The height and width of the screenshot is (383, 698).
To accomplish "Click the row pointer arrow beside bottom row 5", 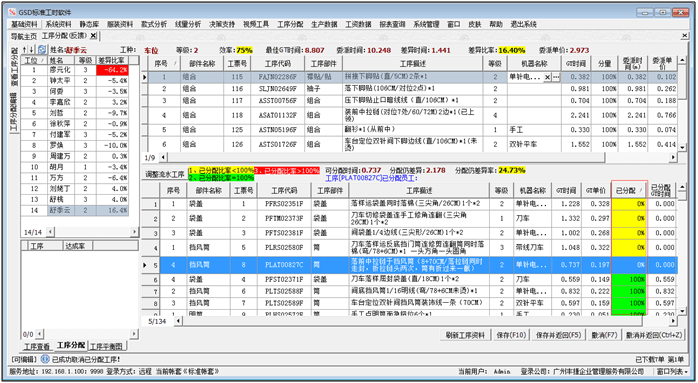I will [x=146, y=265].
